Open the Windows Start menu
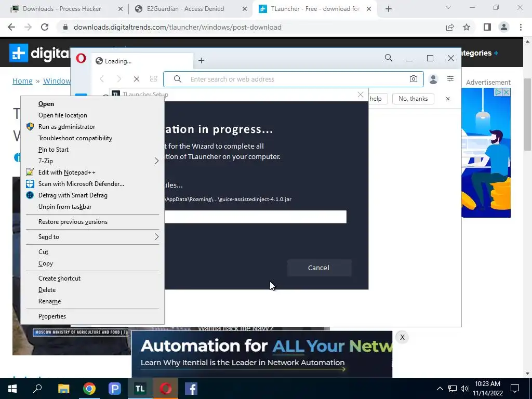 (x=12, y=389)
